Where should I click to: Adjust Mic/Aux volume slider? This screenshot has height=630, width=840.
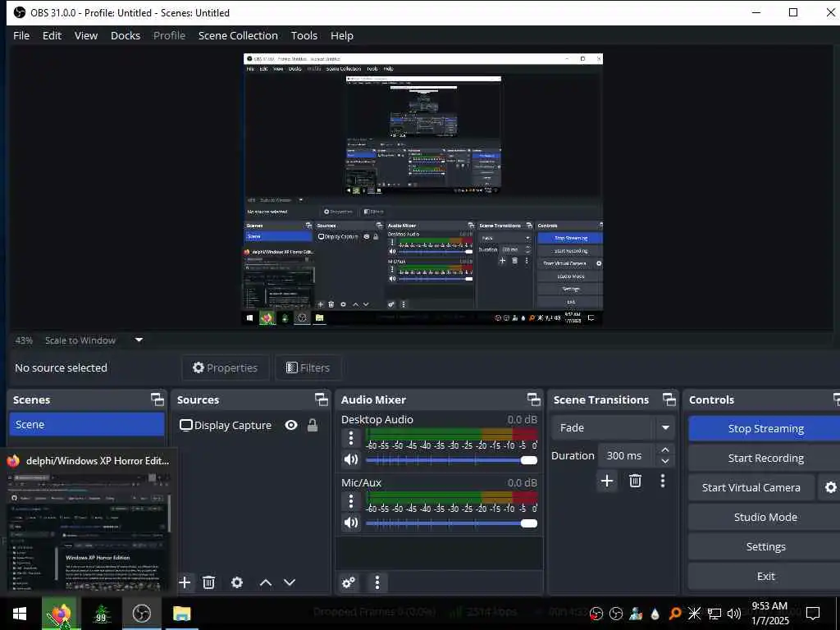tap(451, 523)
